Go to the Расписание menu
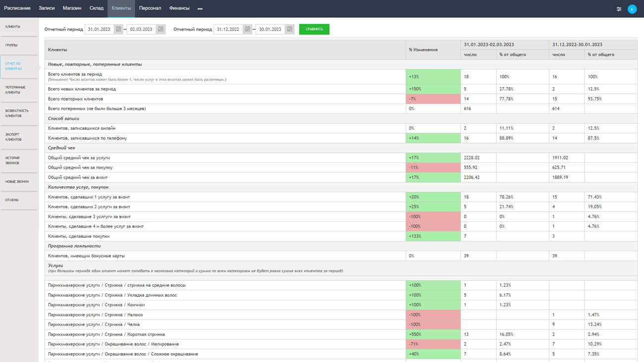The image size is (644, 362). 17,8
